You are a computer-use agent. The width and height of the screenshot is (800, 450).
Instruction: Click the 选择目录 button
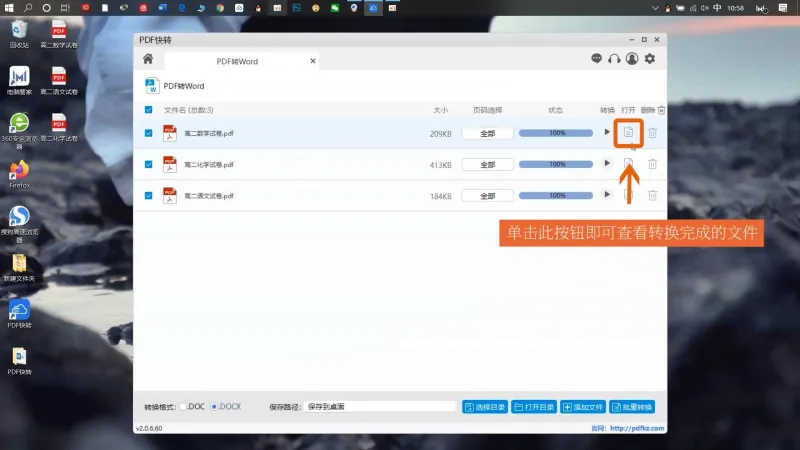(485, 407)
